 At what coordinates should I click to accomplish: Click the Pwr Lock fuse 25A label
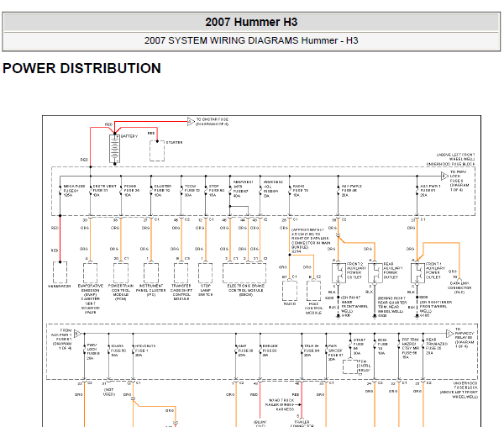pos(92,351)
